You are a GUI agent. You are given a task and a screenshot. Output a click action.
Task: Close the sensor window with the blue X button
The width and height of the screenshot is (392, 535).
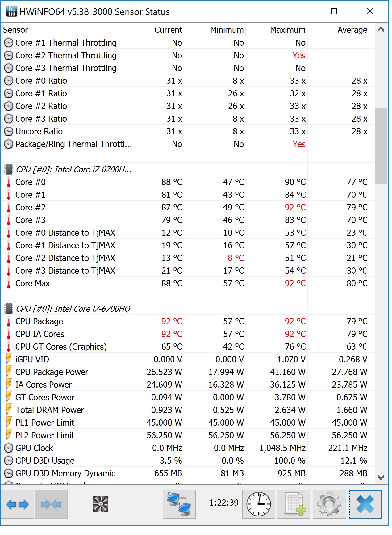[x=365, y=504]
